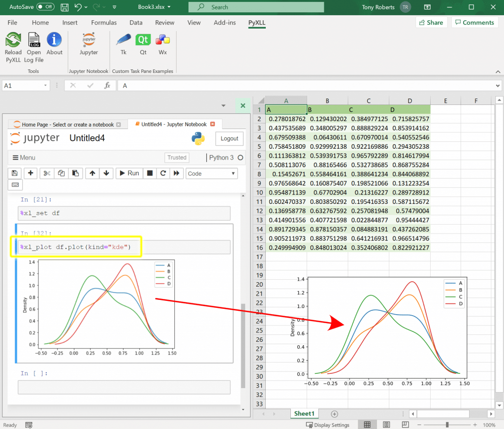Restart the kernel with the refresh icon
This screenshot has height=429, width=504.
[163, 173]
